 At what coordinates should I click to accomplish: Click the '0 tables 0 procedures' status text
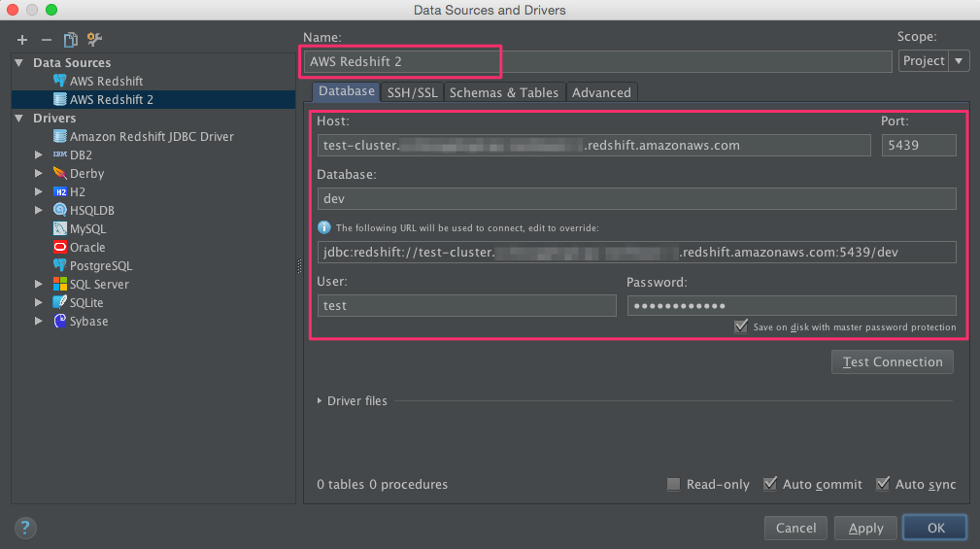pyautogui.click(x=382, y=484)
